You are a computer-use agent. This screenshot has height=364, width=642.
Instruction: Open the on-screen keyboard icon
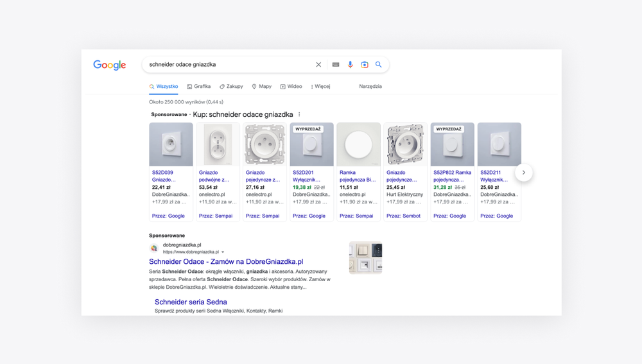pyautogui.click(x=336, y=65)
